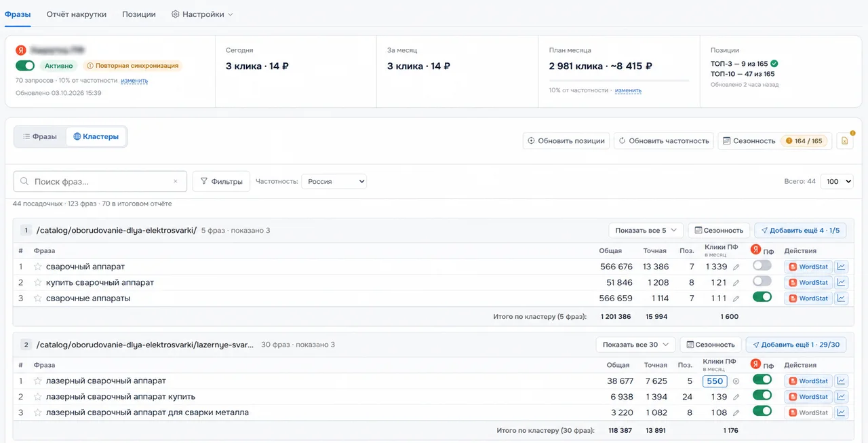Open the Фильтры panel
The width and height of the screenshot is (868, 443).
[x=222, y=182]
